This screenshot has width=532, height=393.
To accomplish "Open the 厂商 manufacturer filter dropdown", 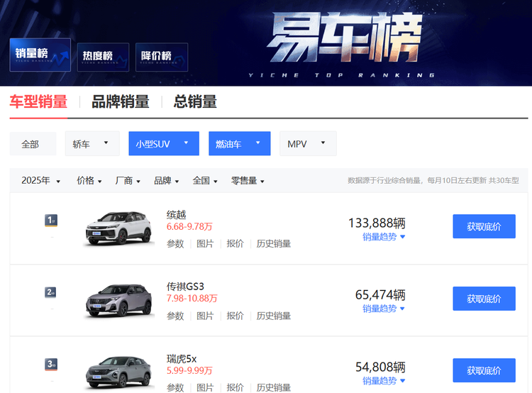I will [x=128, y=181].
